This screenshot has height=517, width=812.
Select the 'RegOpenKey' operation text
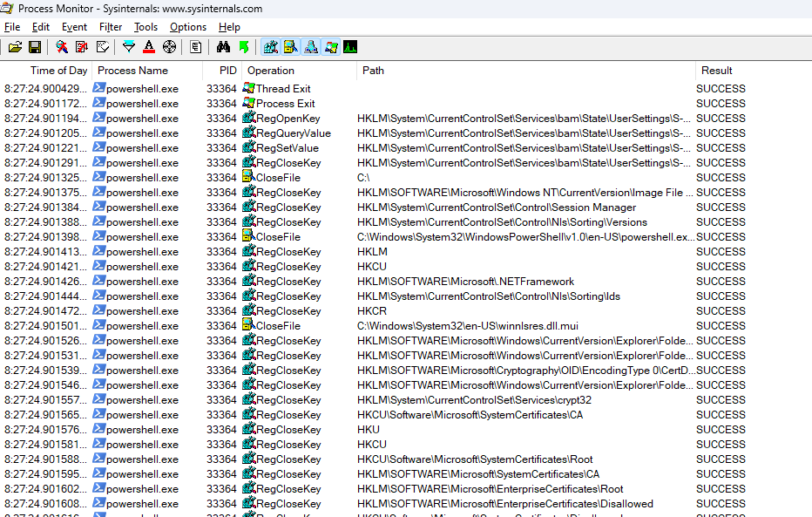[x=288, y=119]
